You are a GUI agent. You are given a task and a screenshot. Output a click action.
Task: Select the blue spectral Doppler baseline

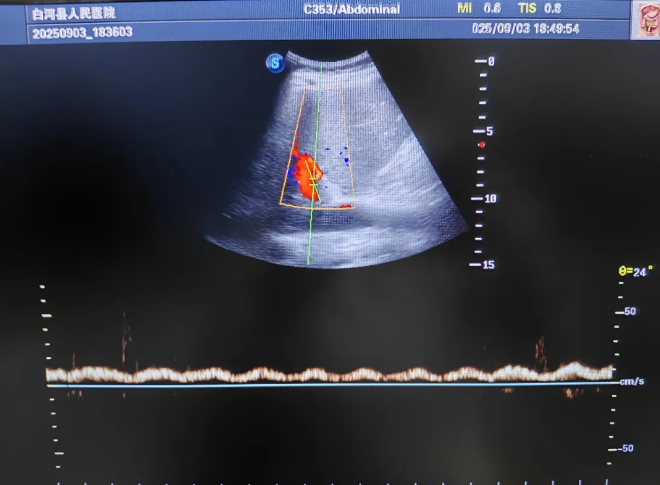click(330, 385)
